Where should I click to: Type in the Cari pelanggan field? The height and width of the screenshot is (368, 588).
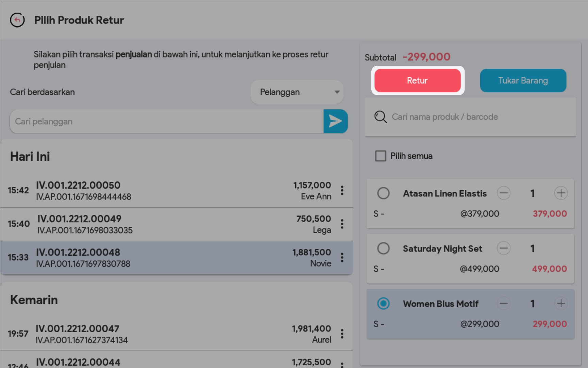click(167, 122)
